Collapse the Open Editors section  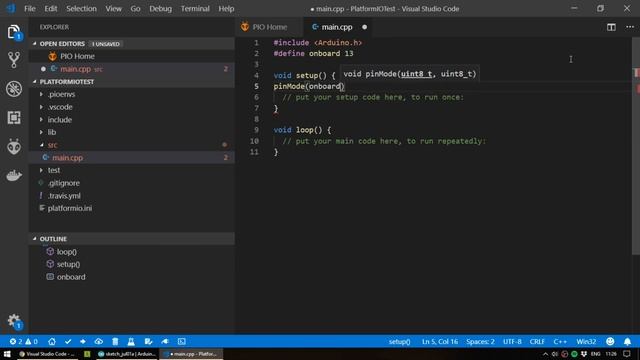click(131, 44)
